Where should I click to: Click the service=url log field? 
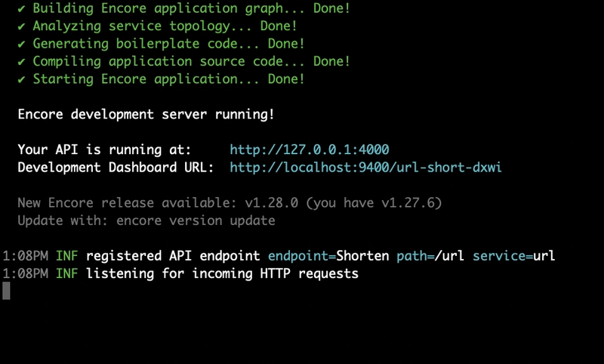coord(513,256)
